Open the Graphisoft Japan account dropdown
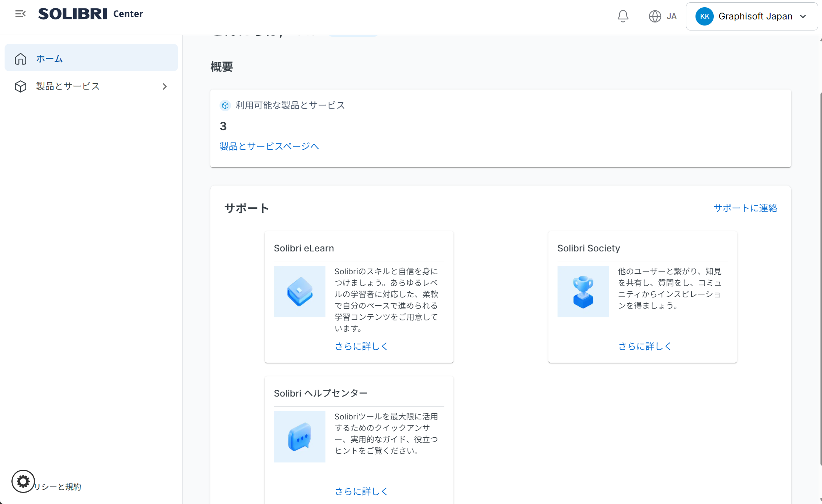The image size is (822, 504). [751, 16]
